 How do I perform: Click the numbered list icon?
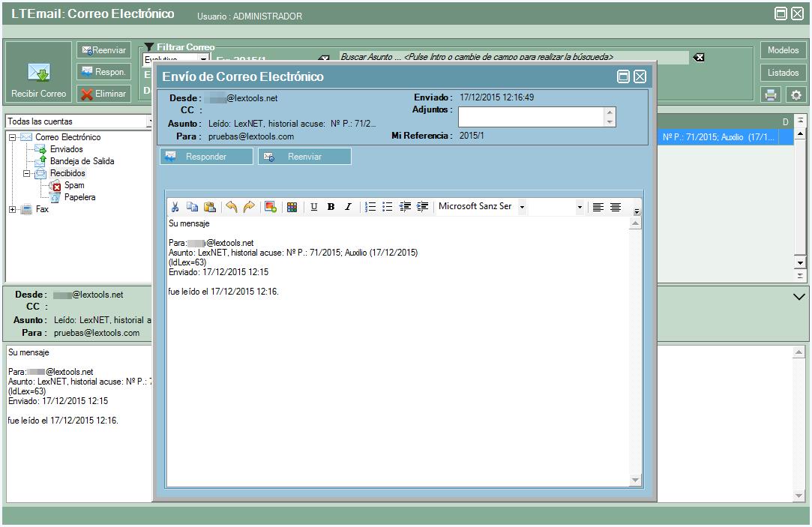[370, 208]
